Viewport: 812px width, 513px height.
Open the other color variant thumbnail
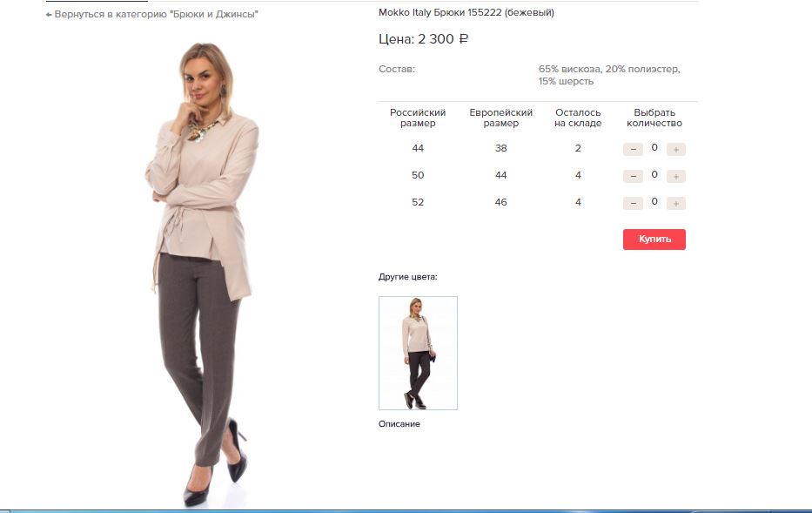click(x=418, y=353)
